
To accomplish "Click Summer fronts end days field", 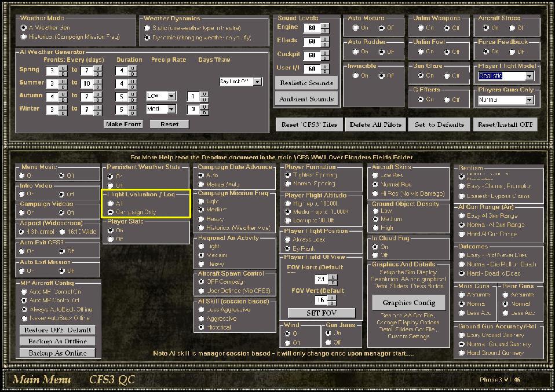I will [x=87, y=83].
